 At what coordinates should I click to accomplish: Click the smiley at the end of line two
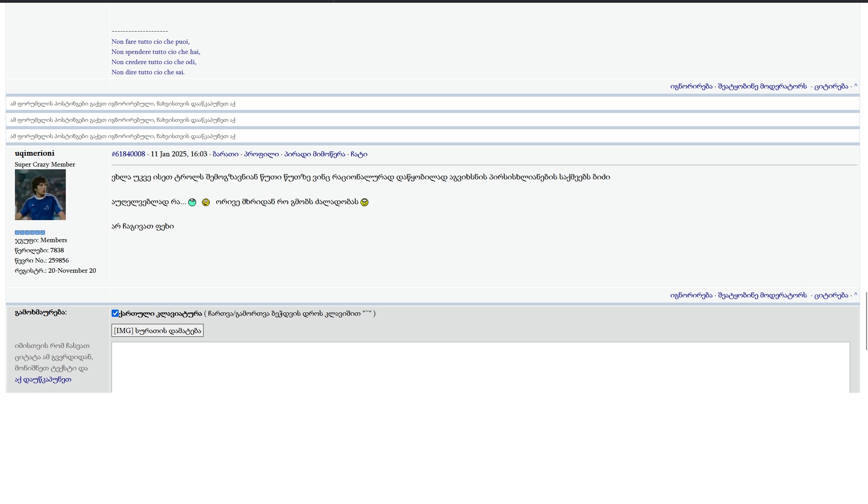pos(364,202)
